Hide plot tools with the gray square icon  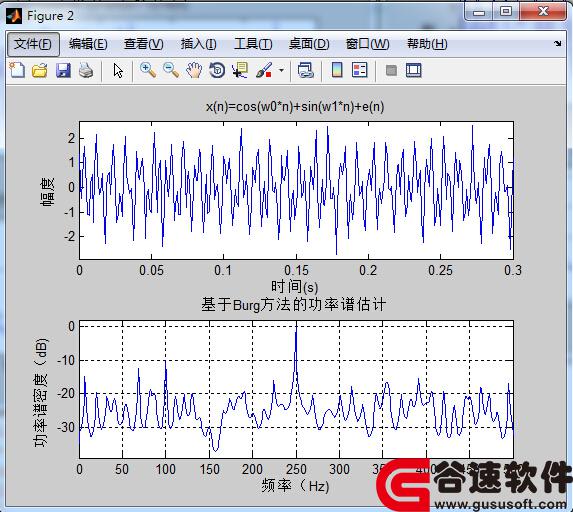[391, 70]
